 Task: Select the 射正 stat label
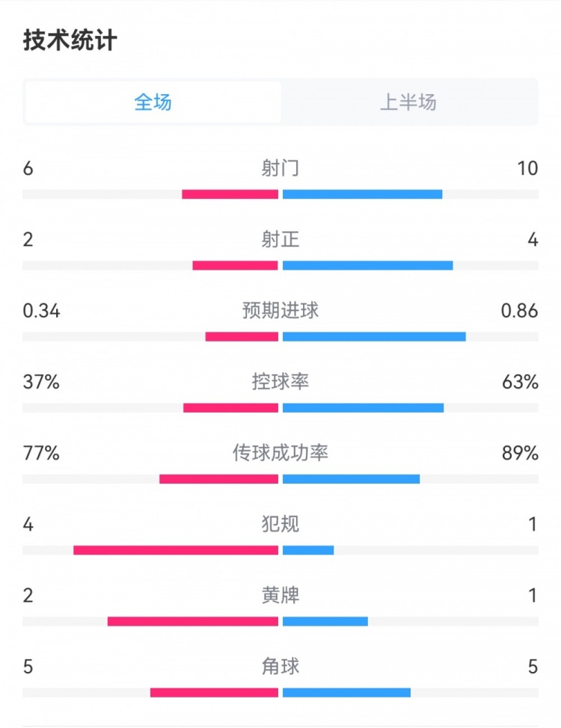pyautogui.click(x=280, y=239)
